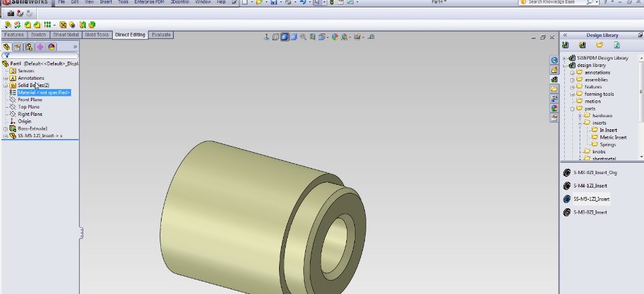Select shaded display style
The width and height of the screenshot is (644, 294).
point(294,37)
